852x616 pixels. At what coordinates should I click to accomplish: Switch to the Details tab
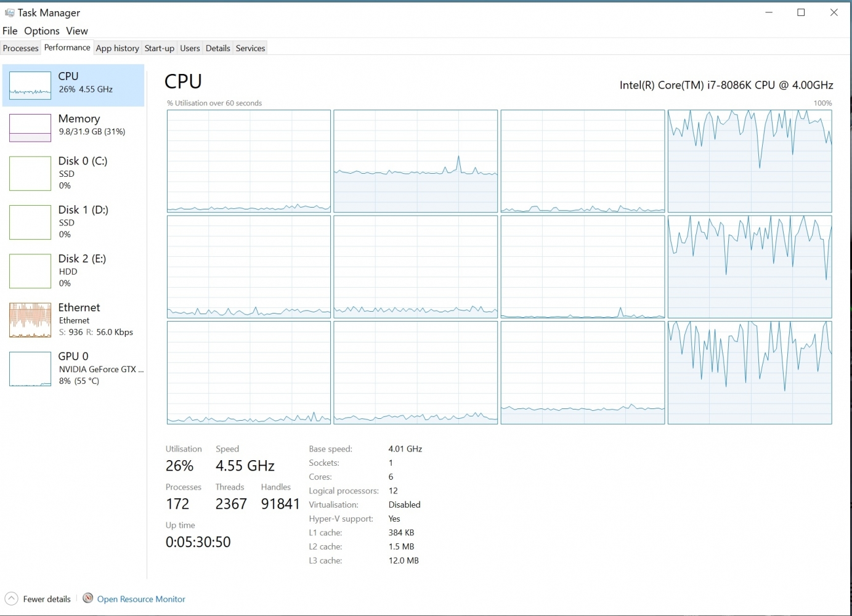click(x=218, y=48)
